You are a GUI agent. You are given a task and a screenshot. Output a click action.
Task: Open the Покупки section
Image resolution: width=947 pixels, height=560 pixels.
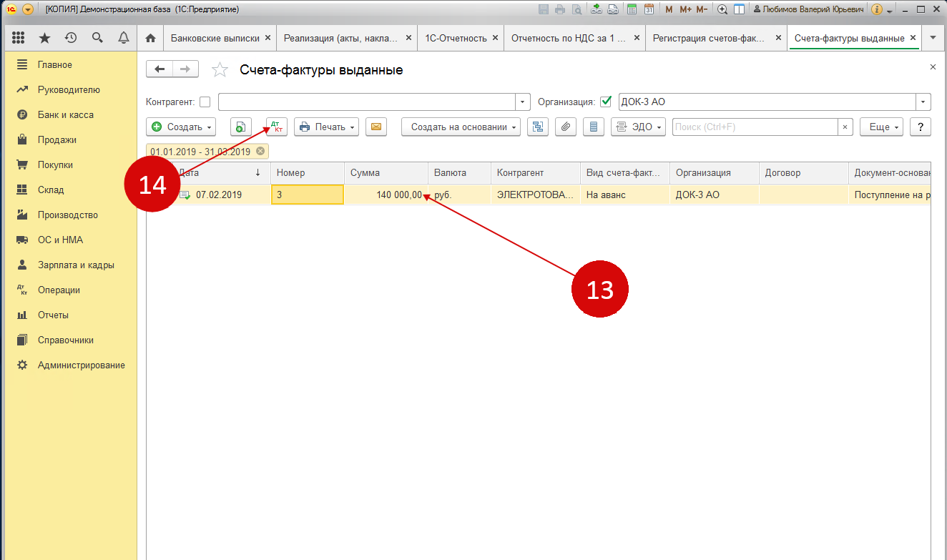[56, 164]
